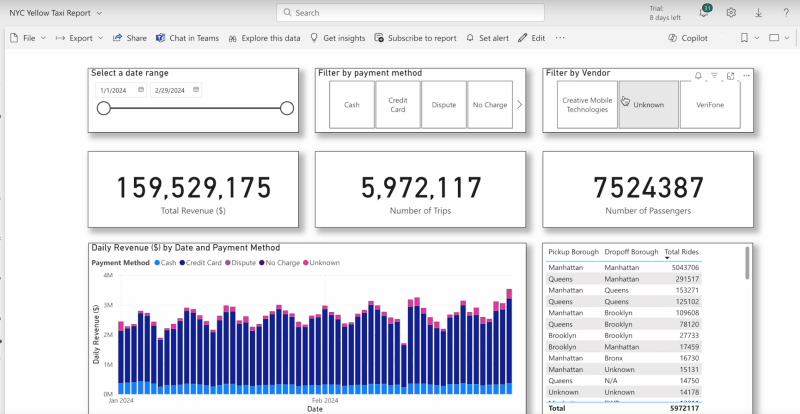Click Set alert

coord(487,38)
